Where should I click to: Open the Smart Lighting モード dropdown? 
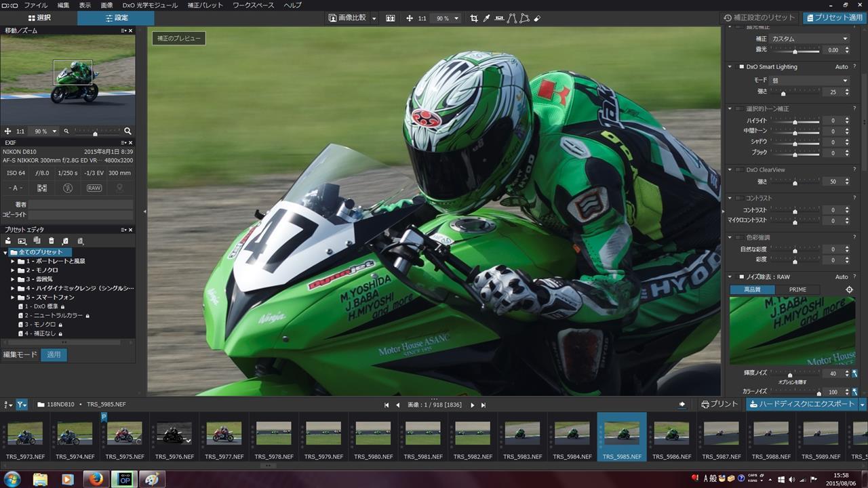810,80
